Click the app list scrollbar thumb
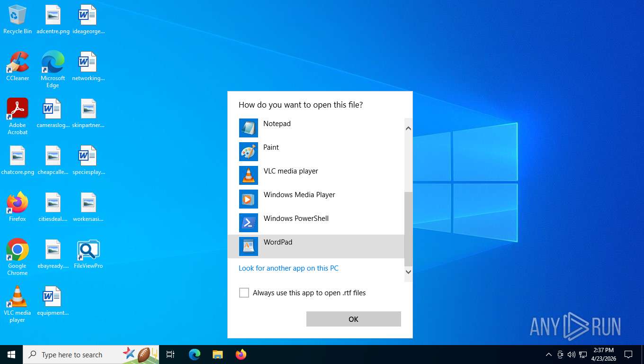 click(409, 229)
